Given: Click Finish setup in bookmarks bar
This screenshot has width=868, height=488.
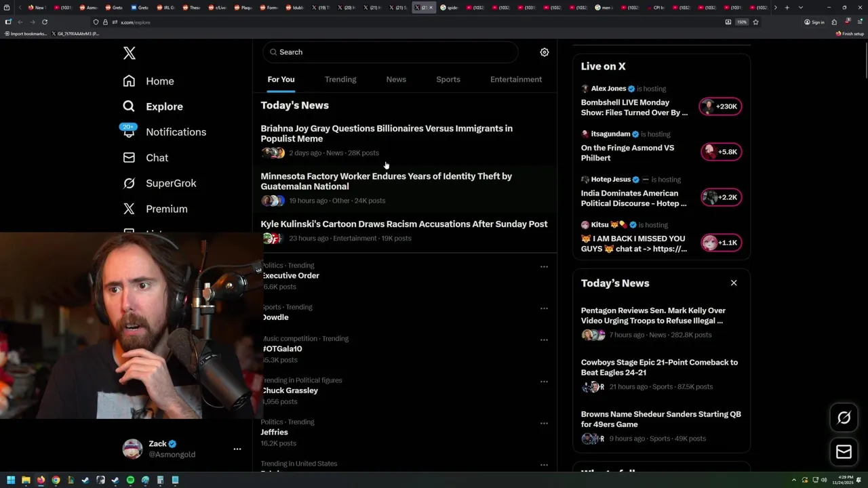Looking at the screenshot, I should click(x=850, y=33).
